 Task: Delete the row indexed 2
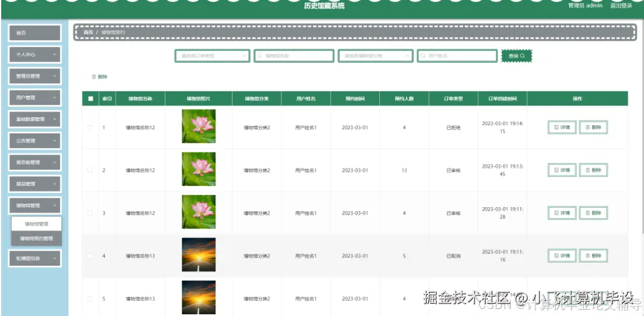pyautogui.click(x=594, y=170)
